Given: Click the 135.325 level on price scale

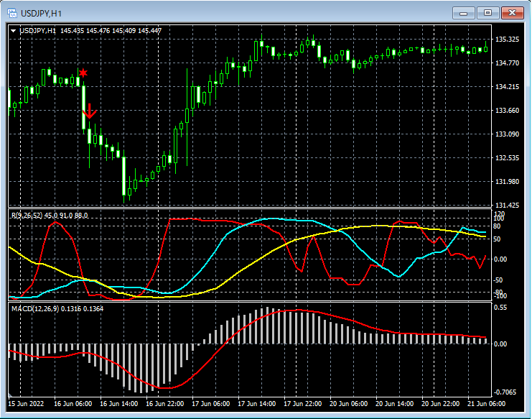Looking at the screenshot, I should point(507,40).
